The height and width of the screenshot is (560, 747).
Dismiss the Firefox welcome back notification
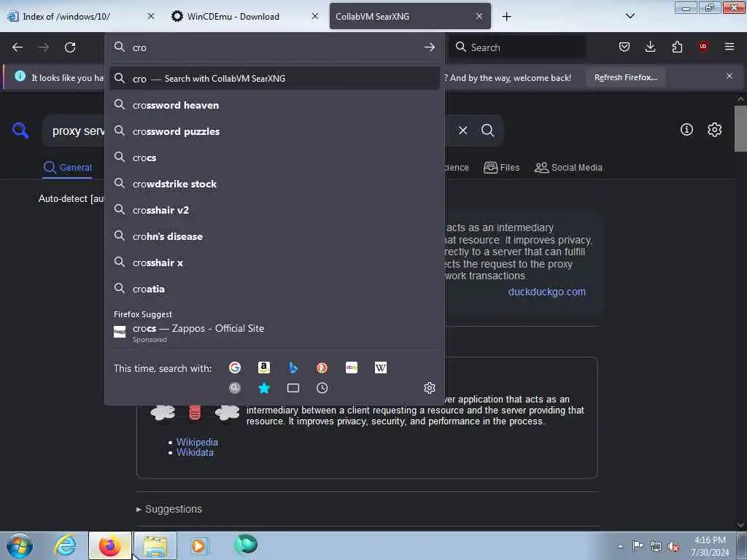pyautogui.click(x=729, y=76)
